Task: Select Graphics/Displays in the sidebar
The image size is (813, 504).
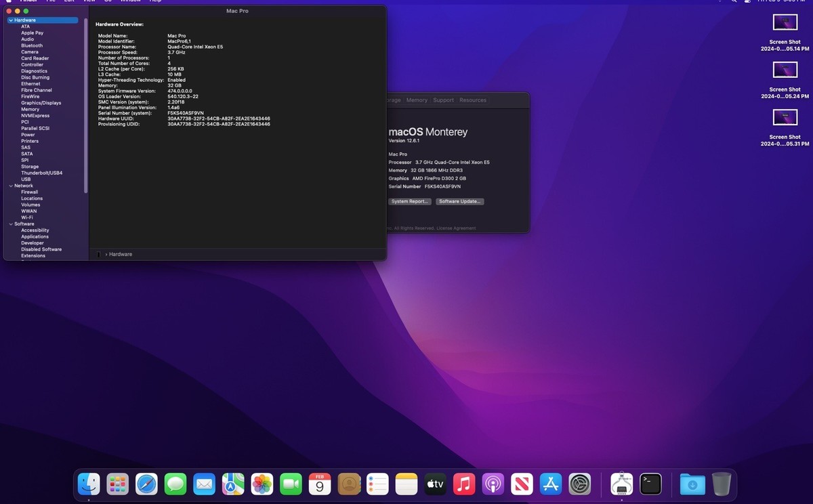Action: point(41,103)
